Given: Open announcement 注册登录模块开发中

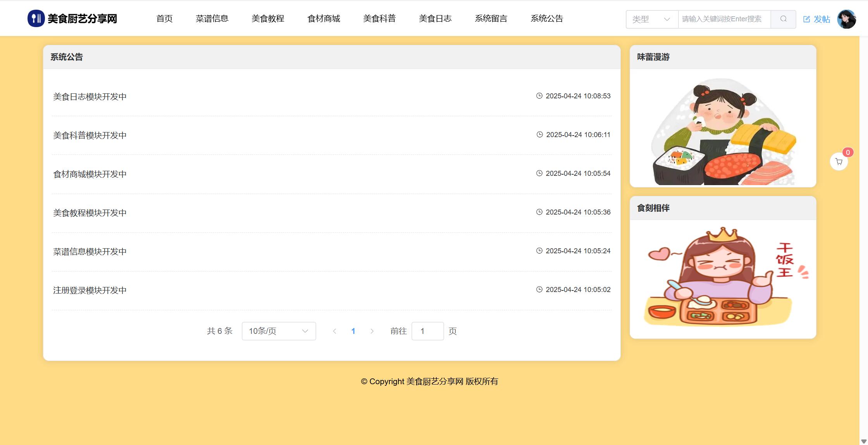Looking at the screenshot, I should 90,290.
